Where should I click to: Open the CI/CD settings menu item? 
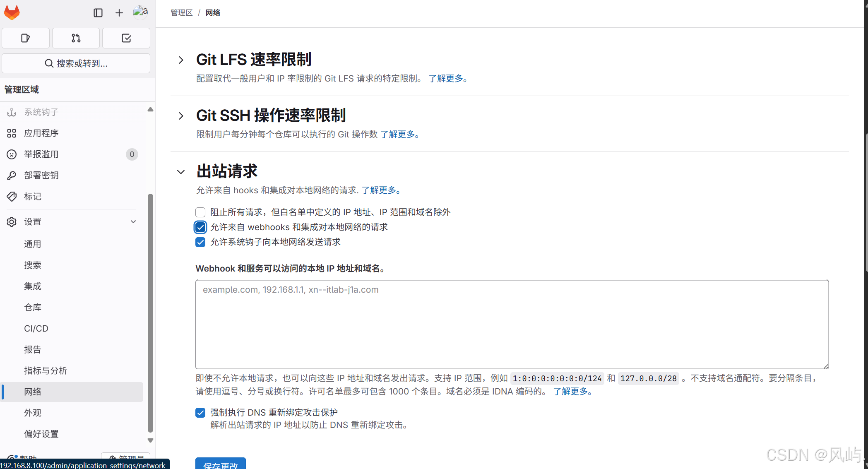click(36, 328)
